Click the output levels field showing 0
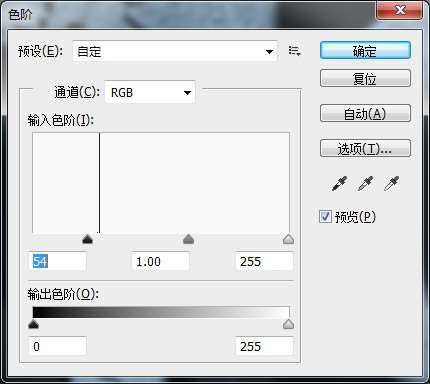430x384 pixels. [x=58, y=346]
